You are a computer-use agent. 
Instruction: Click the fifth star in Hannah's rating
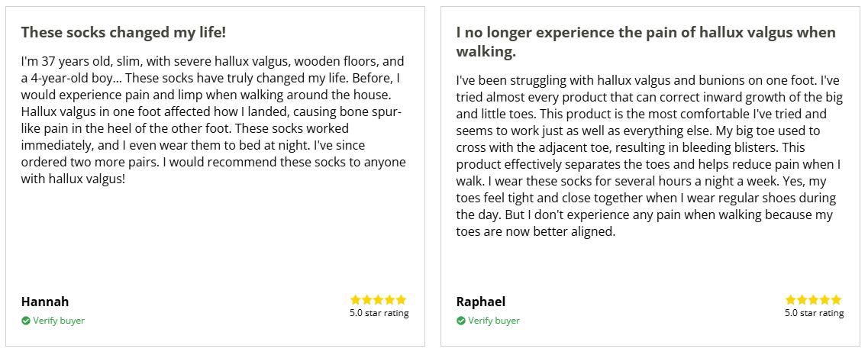(x=402, y=300)
